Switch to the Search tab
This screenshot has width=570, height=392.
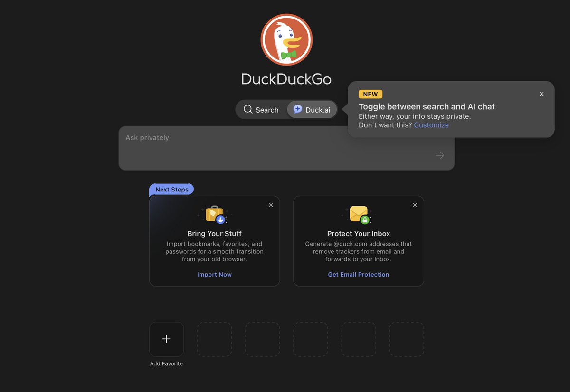(x=261, y=109)
